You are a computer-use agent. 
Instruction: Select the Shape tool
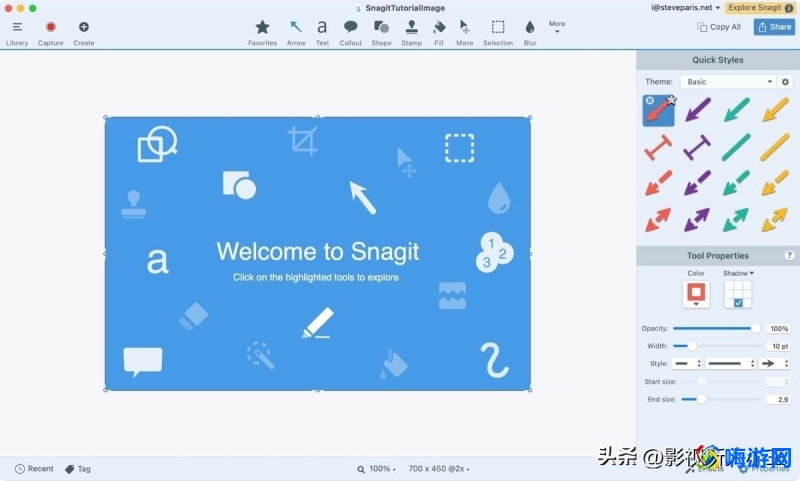381,33
